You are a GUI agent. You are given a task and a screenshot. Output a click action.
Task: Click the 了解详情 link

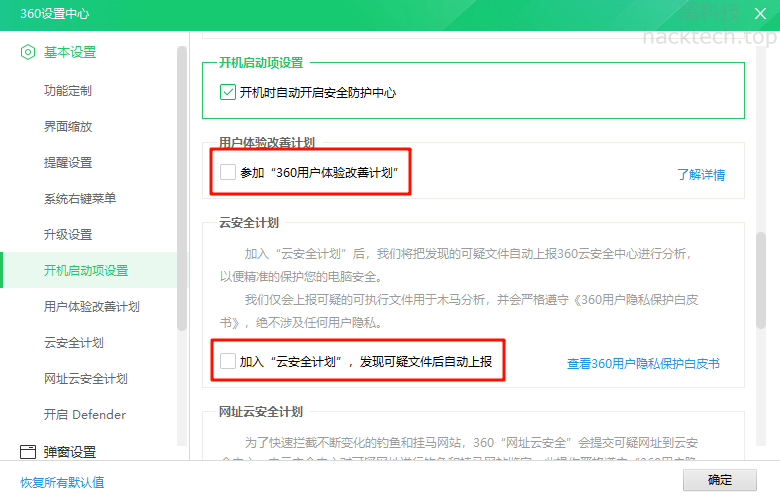(x=700, y=175)
